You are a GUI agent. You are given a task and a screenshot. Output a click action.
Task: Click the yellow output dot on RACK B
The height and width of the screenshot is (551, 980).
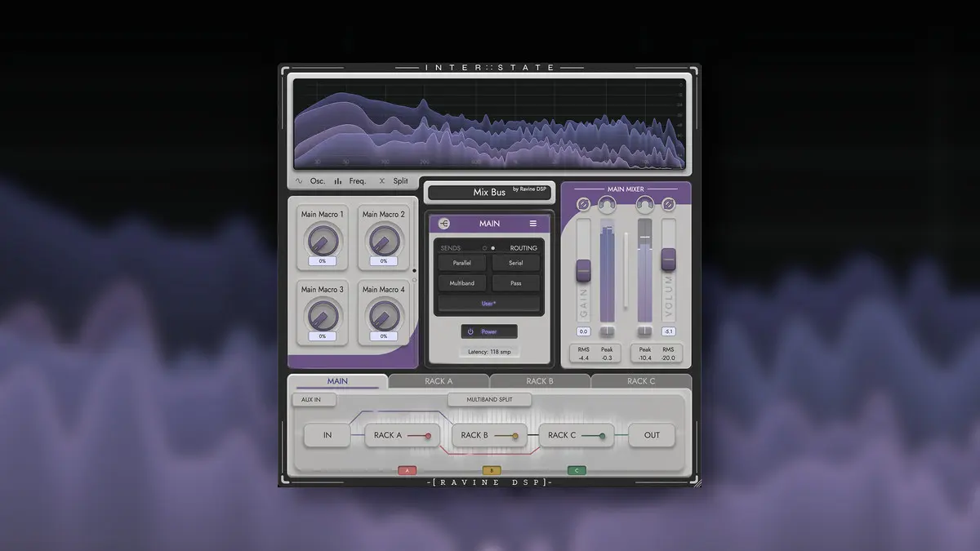point(514,436)
